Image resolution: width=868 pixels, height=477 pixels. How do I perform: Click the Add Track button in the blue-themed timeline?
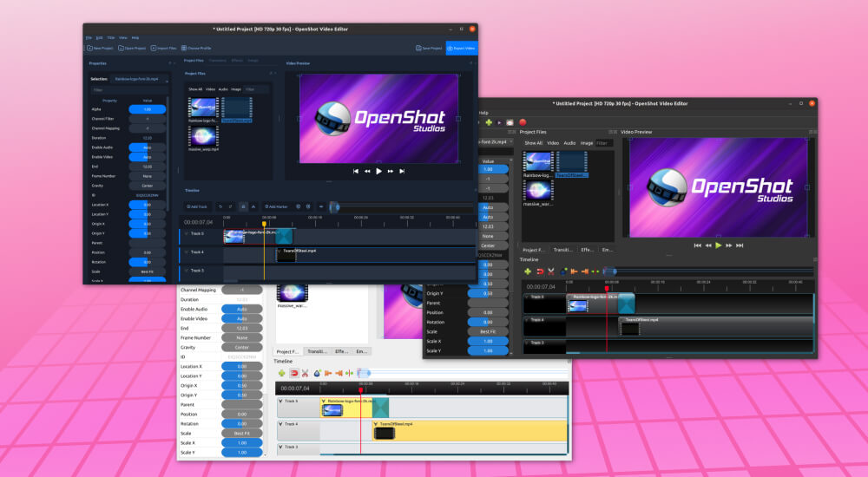pos(196,206)
